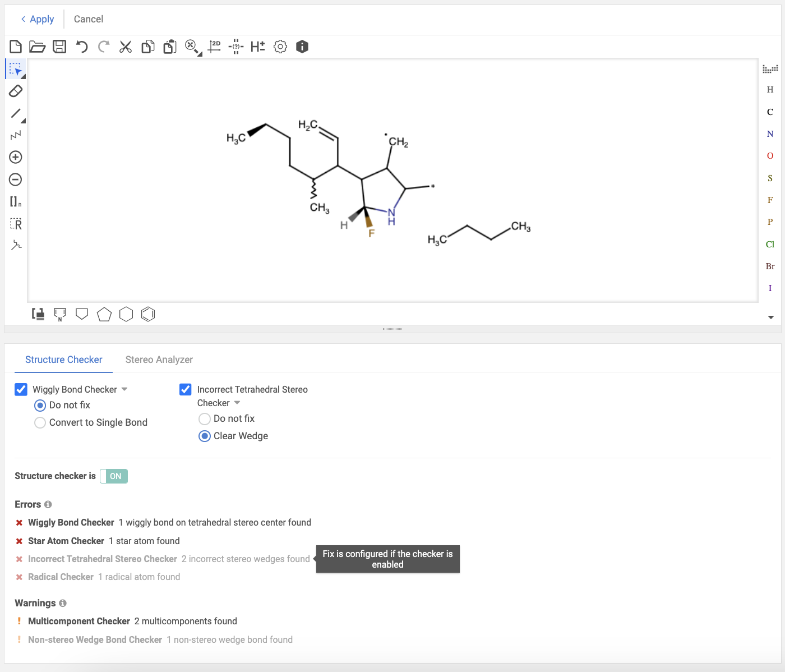Click the Cut scissors icon

point(126,47)
